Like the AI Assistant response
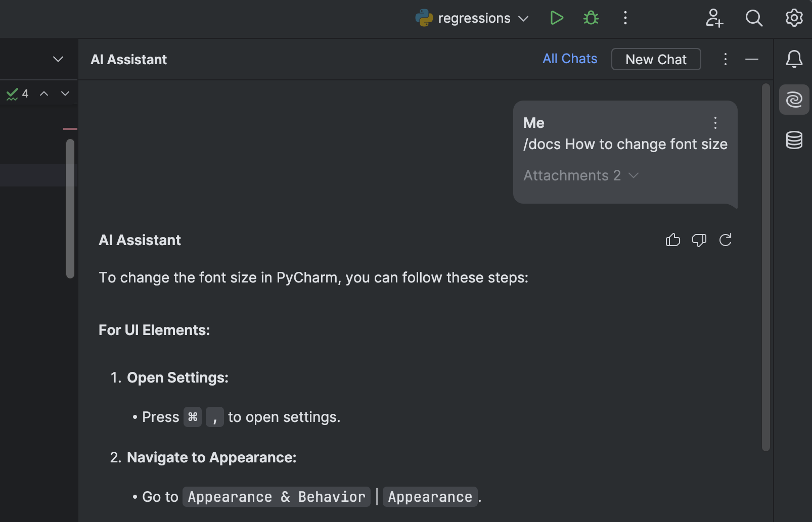 click(x=673, y=240)
